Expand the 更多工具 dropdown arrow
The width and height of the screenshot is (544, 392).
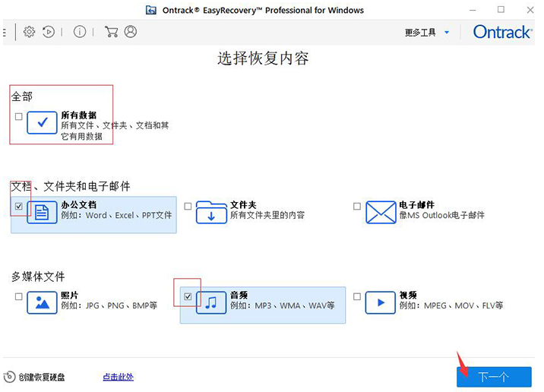(x=447, y=32)
